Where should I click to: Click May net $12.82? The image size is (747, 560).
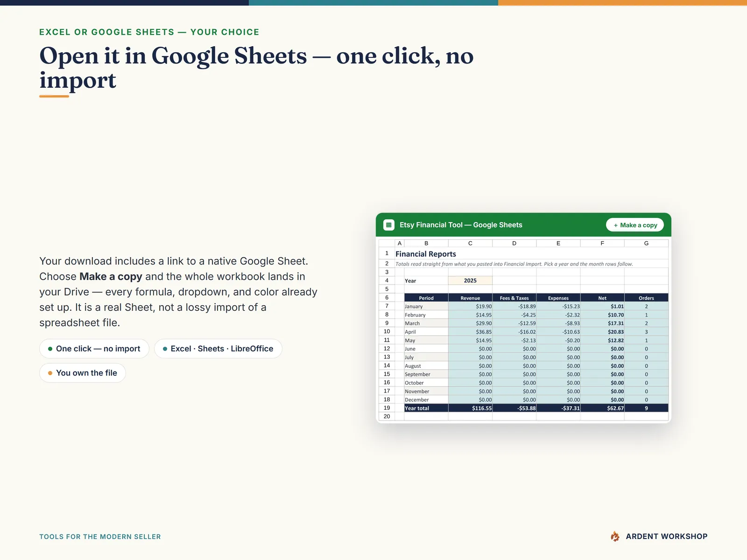point(602,340)
